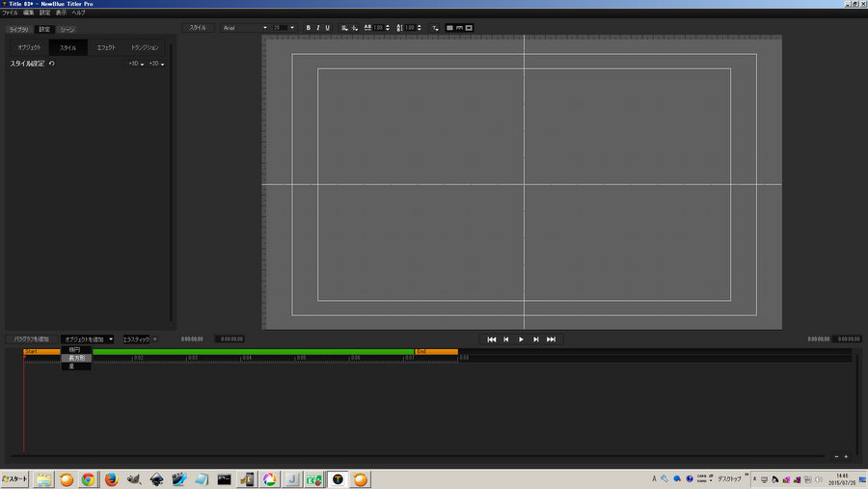Switch to the シーン tab
Screen dimensions: 868x489
tap(67, 29)
